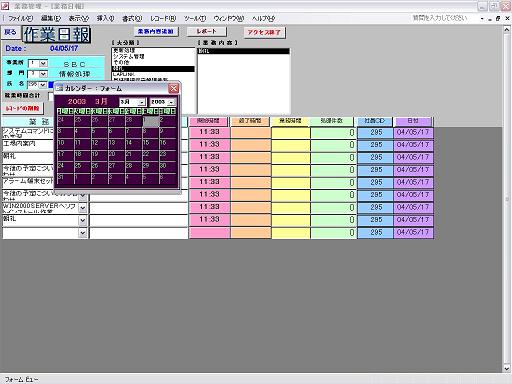The width and height of the screenshot is (512, 384).
Task: Open the ツール menu
Action: tap(195, 18)
